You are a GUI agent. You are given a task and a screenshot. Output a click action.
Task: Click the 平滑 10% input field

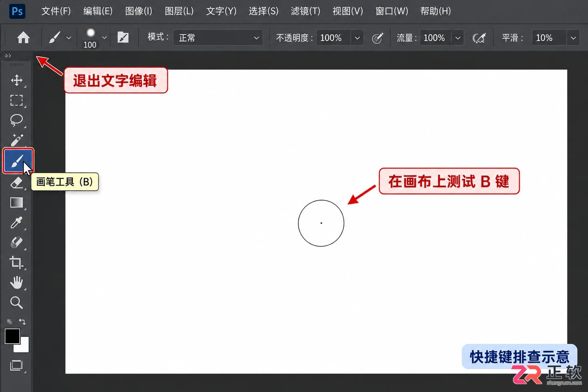(549, 38)
